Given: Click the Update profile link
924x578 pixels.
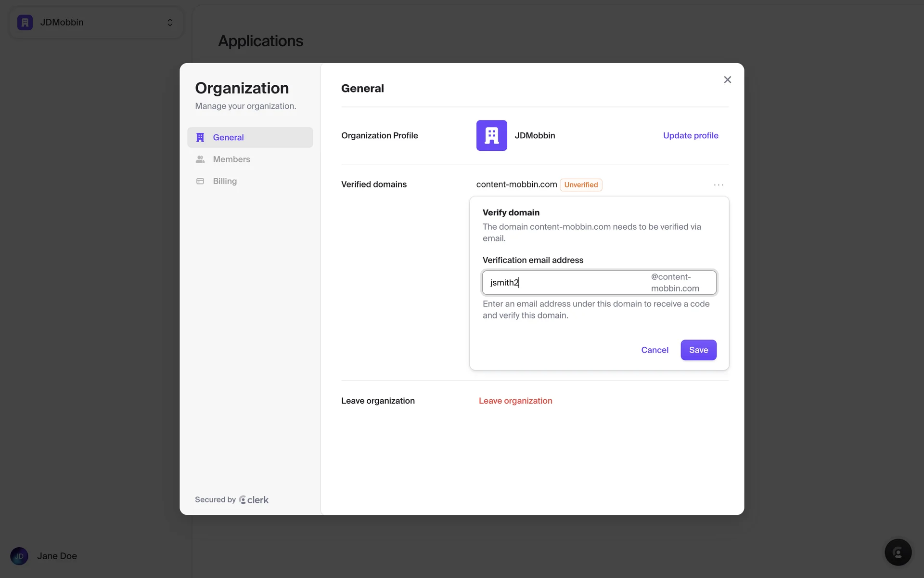Looking at the screenshot, I should [690, 136].
